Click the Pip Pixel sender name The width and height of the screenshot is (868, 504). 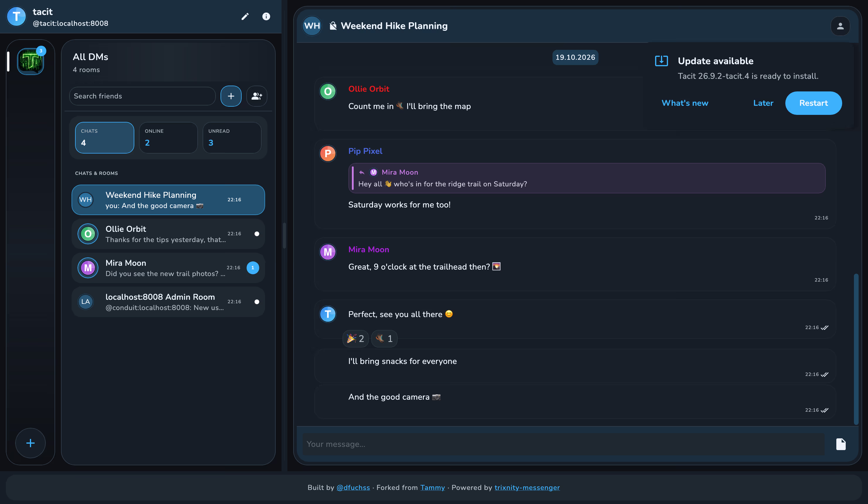[365, 151]
